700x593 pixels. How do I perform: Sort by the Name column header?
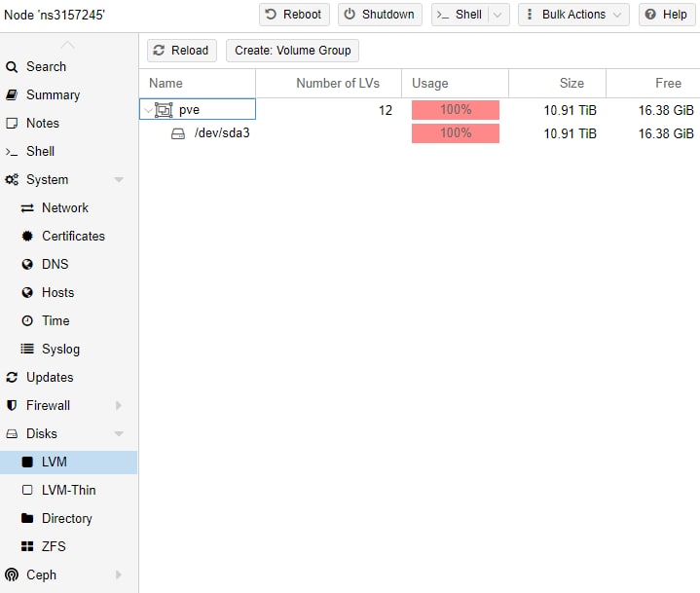(x=198, y=83)
